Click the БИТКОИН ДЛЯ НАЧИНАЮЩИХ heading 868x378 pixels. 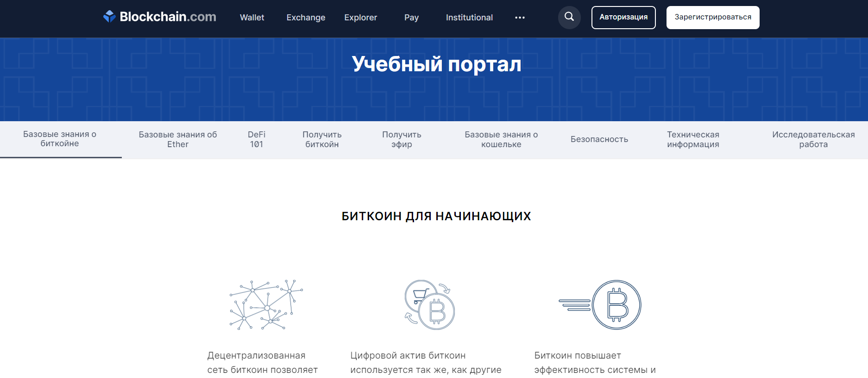tap(436, 216)
